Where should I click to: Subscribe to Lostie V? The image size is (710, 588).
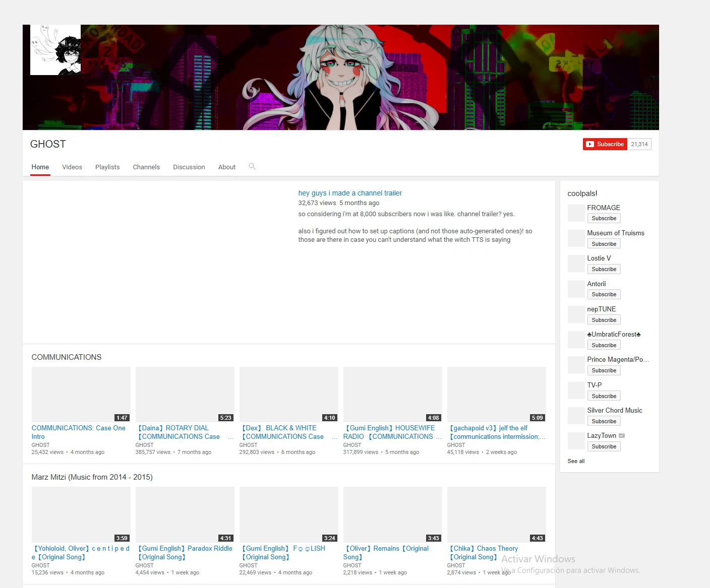[x=604, y=269]
